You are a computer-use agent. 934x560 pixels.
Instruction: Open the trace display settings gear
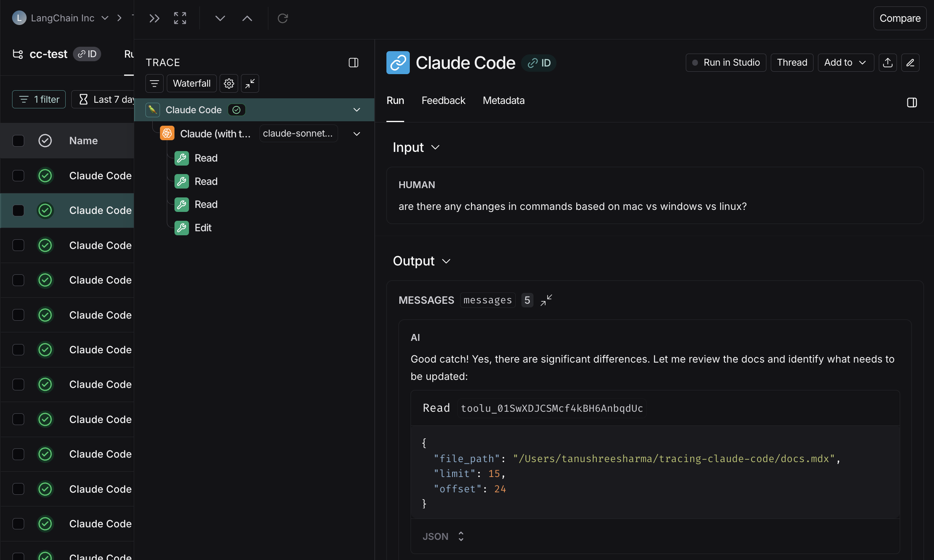pos(228,83)
